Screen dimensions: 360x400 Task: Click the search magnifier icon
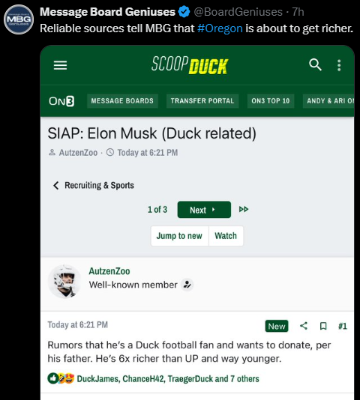coord(315,65)
